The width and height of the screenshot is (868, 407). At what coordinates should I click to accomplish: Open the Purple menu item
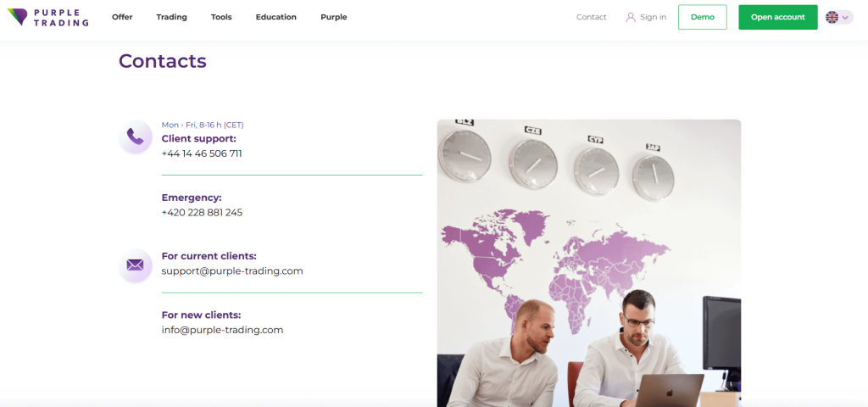[334, 17]
